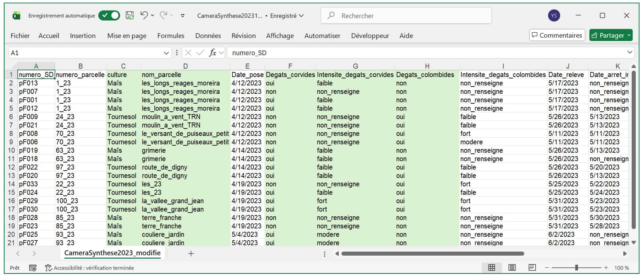
Task: Click the Rechercher search field
Action: click(x=406, y=15)
